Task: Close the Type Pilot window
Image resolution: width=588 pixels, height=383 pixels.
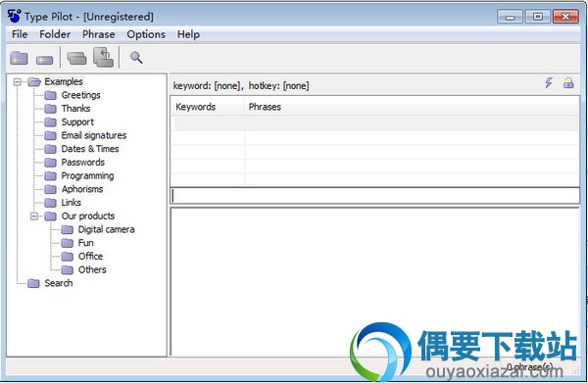Action: point(565,17)
